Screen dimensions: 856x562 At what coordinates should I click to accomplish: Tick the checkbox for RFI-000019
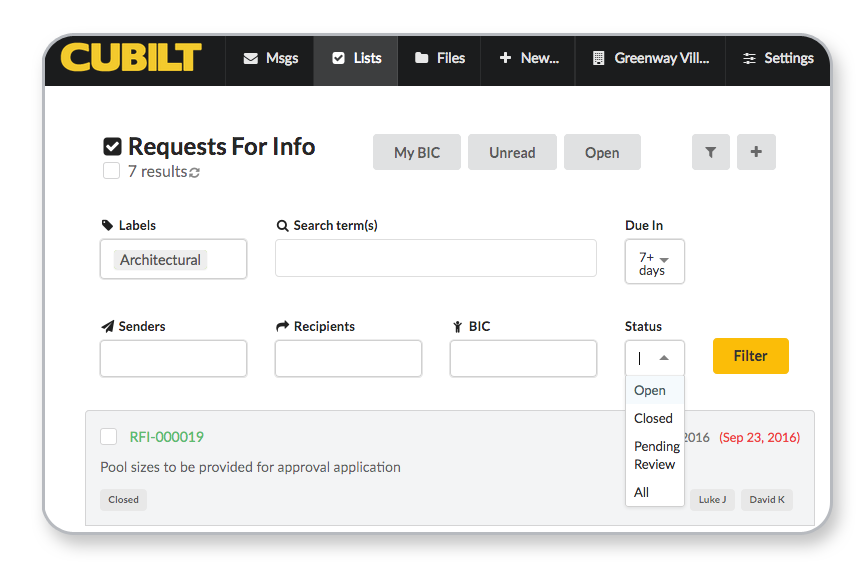click(x=109, y=436)
